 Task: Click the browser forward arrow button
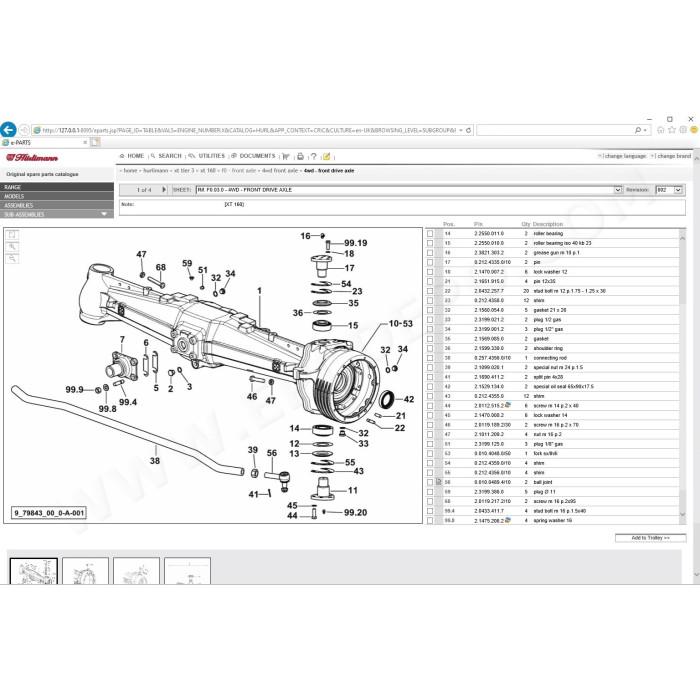24,130
